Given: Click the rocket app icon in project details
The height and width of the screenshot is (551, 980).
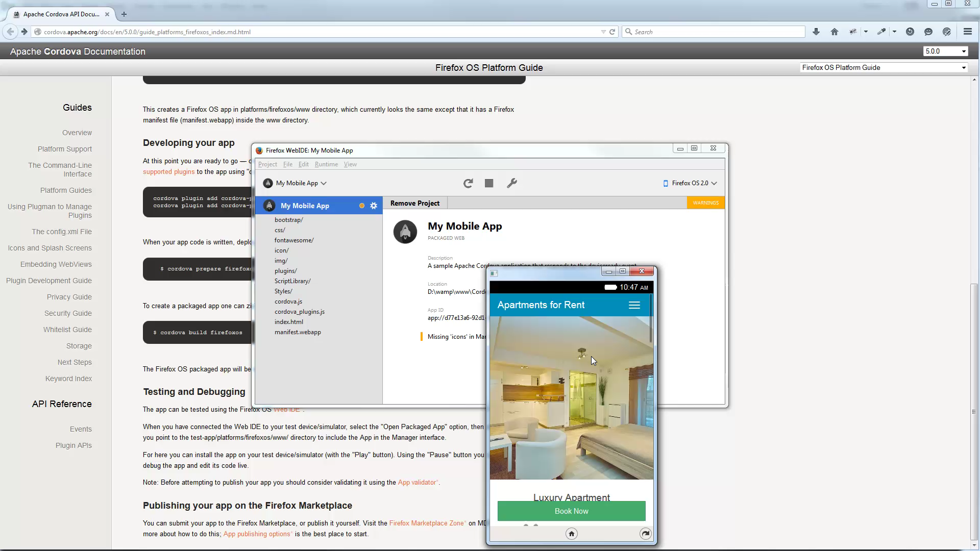Looking at the screenshot, I should [405, 232].
